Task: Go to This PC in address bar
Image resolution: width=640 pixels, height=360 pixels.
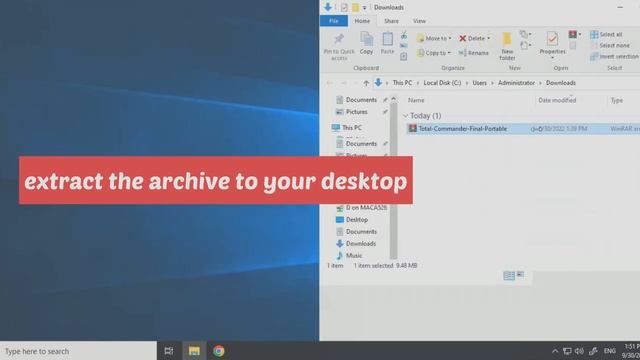Action: [402, 83]
